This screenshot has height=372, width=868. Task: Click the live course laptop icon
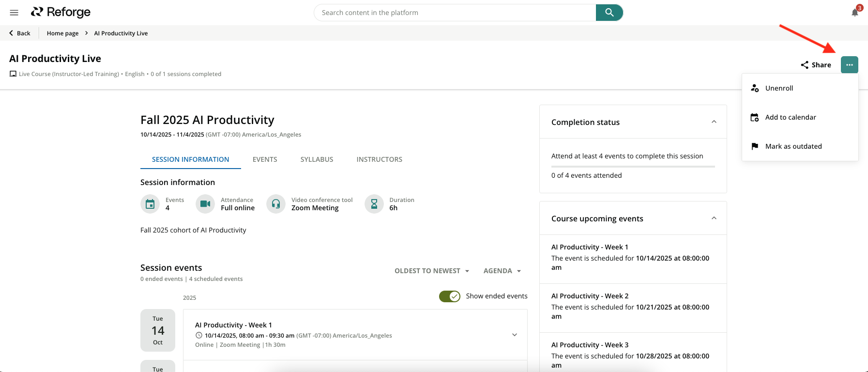(13, 74)
